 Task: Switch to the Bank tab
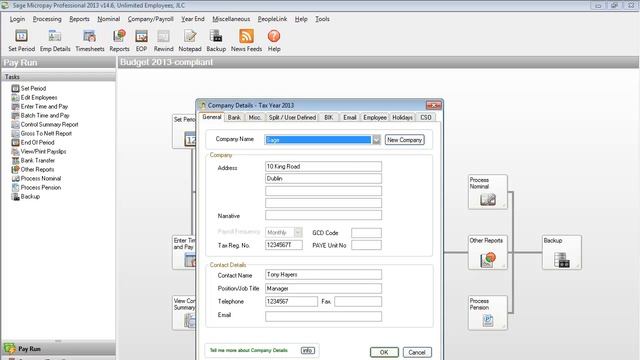tap(234, 117)
